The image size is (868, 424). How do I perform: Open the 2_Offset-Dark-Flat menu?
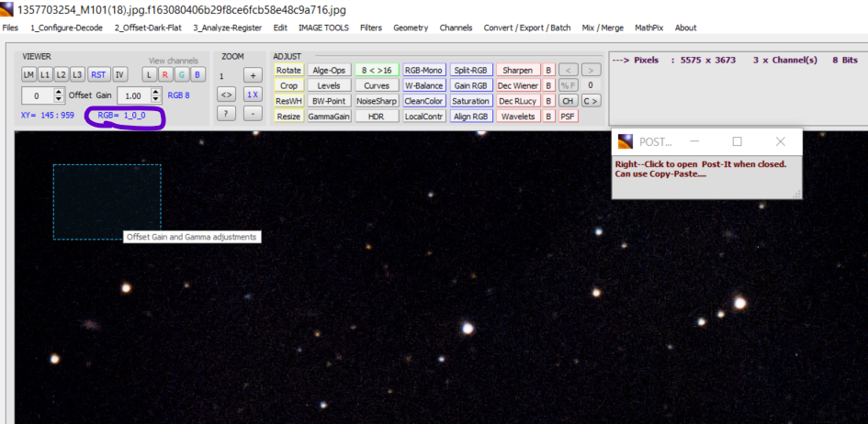[x=148, y=28]
